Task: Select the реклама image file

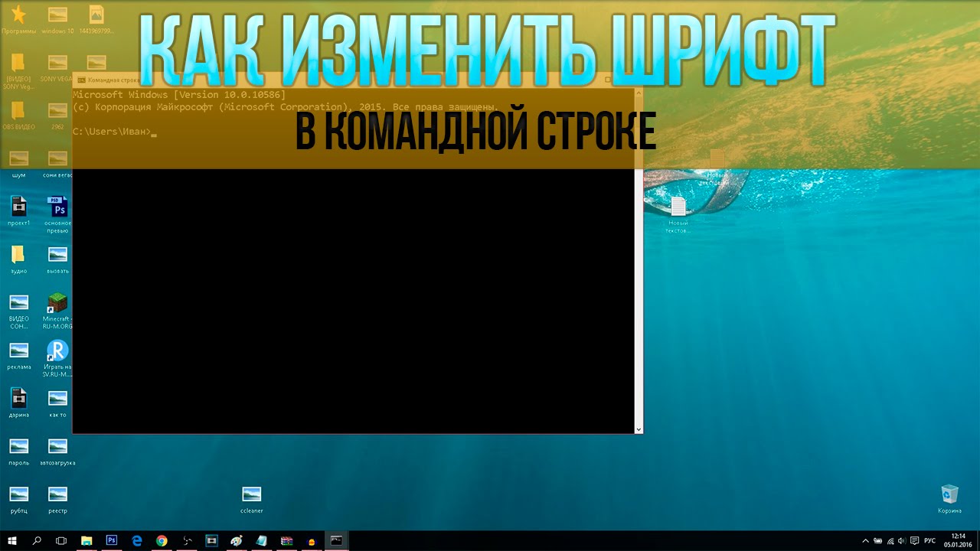Action: pyautogui.click(x=18, y=355)
